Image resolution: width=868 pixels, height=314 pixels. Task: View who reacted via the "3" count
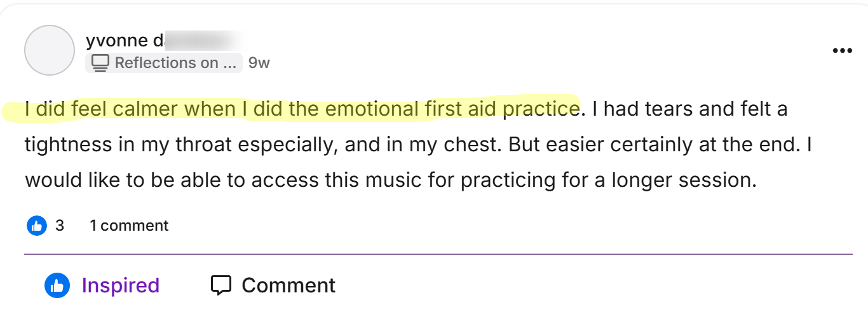click(60, 225)
